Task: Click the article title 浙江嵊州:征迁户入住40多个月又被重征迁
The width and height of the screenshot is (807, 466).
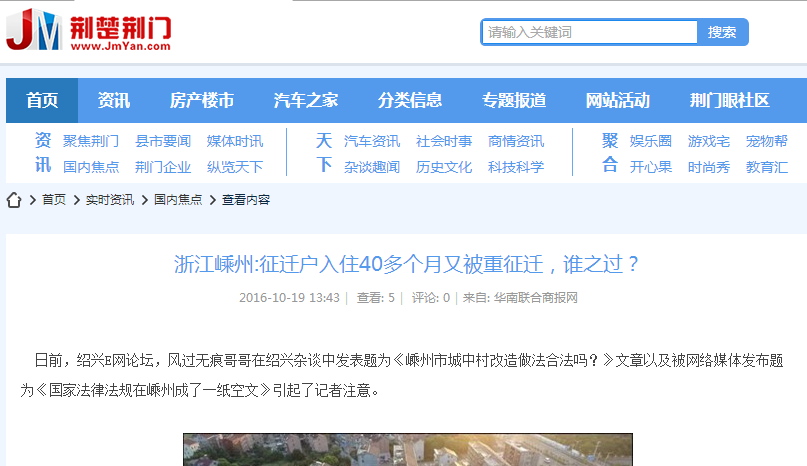Action: [406, 264]
